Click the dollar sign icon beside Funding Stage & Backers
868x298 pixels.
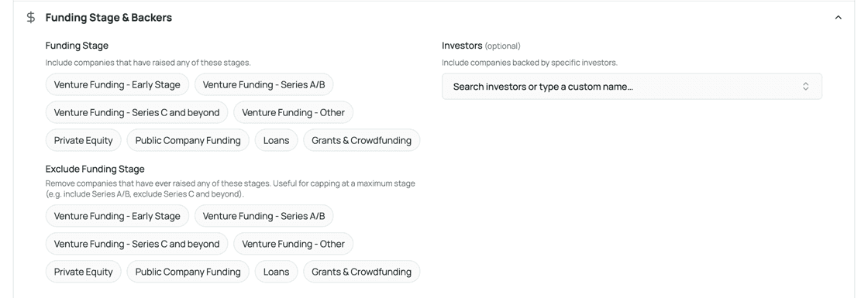pos(31,17)
